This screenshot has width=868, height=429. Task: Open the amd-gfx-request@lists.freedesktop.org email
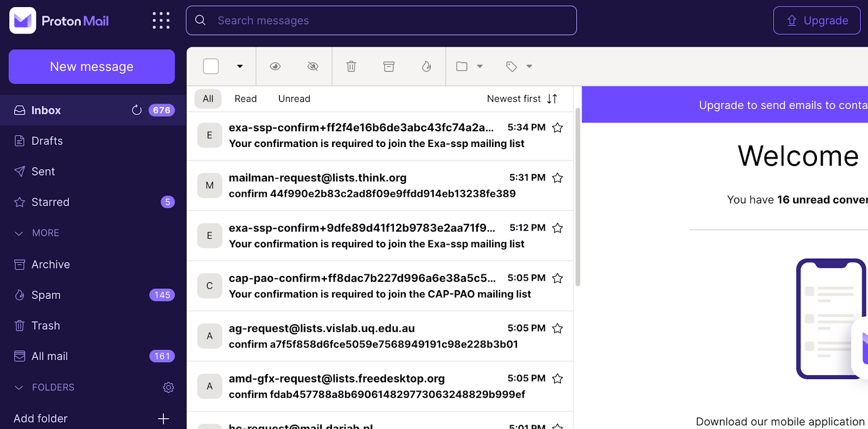point(380,386)
